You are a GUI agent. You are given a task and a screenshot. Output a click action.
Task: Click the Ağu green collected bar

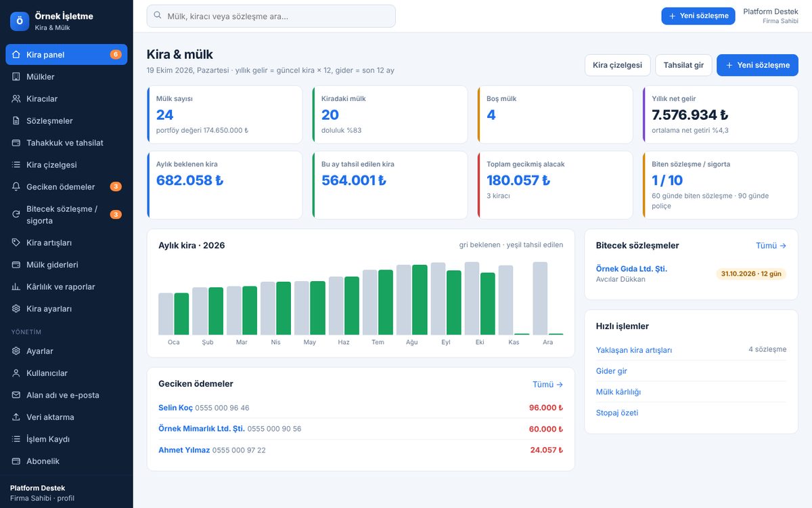tap(420, 300)
